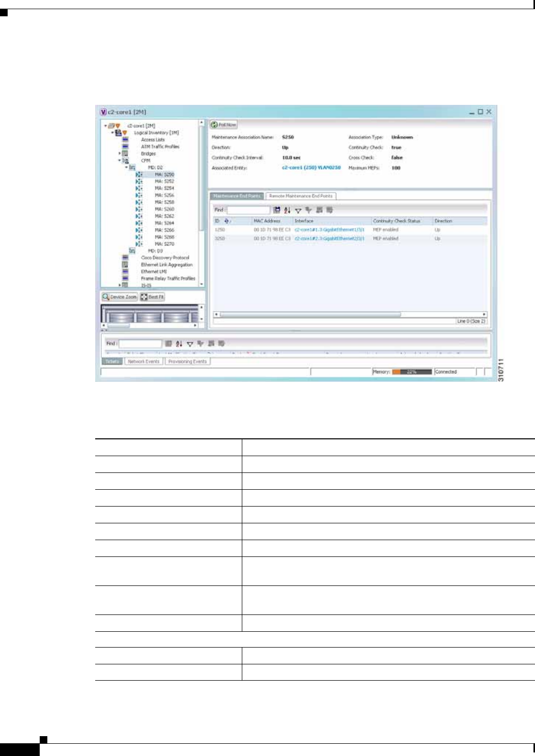Image resolution: width=535 pixels, height=756 pixels.
Task: Select MA: S264 in the tree
Action: coord(164,223)
